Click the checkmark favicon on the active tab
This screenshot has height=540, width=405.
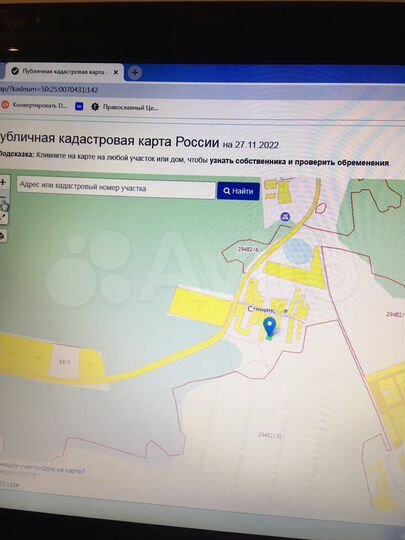pyautogui.click(x=15, y=71)
